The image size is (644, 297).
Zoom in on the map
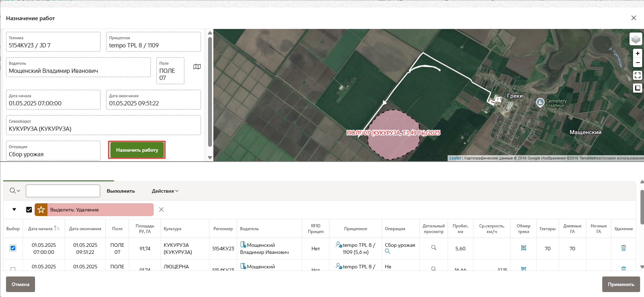tap(637, 53)
